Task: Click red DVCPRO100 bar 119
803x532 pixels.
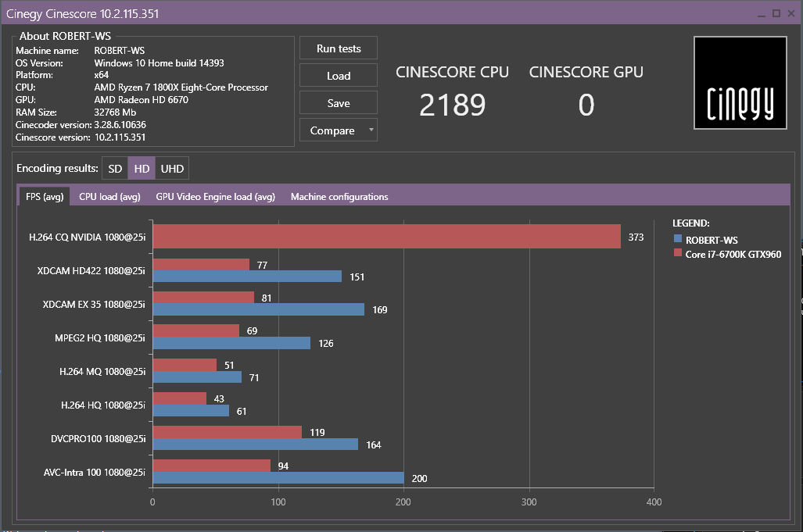Action: click(228, 432)
